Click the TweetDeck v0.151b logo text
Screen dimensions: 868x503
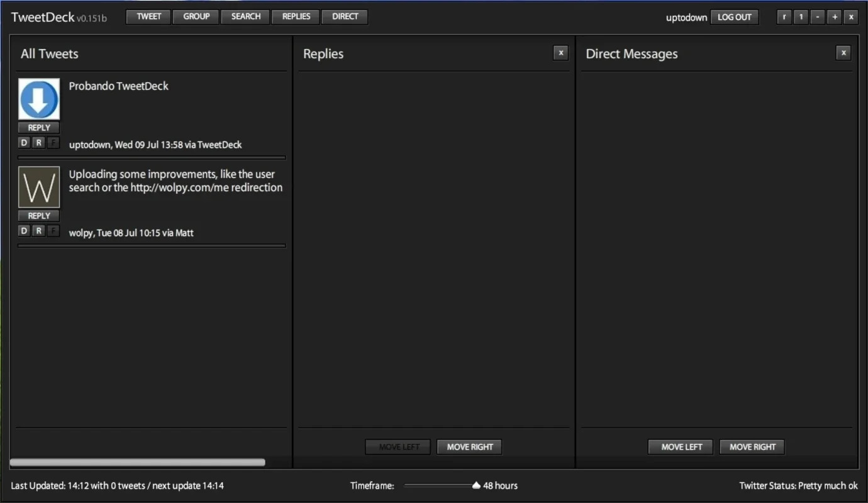pos(58,17)
